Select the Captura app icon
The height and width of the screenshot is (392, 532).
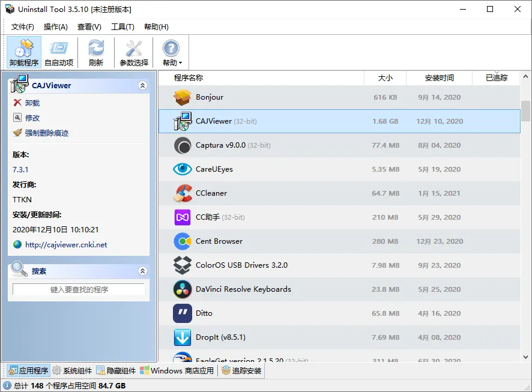(182, 145)
